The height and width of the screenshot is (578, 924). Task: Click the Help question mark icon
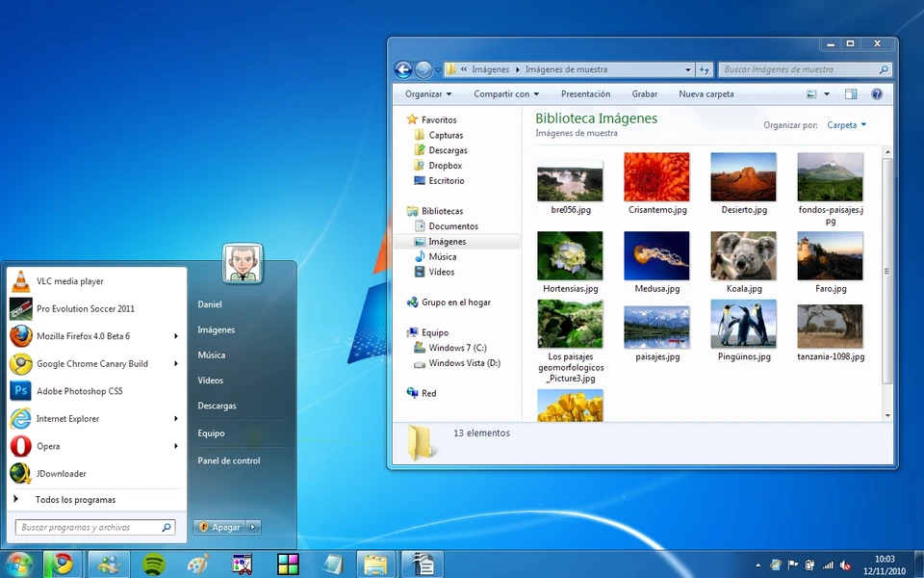875,93
